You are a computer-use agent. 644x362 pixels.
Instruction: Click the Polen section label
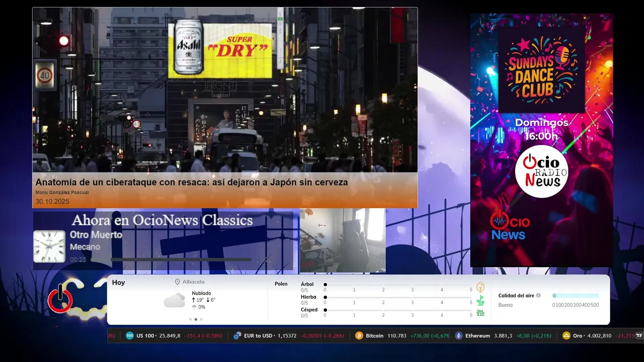281,284
